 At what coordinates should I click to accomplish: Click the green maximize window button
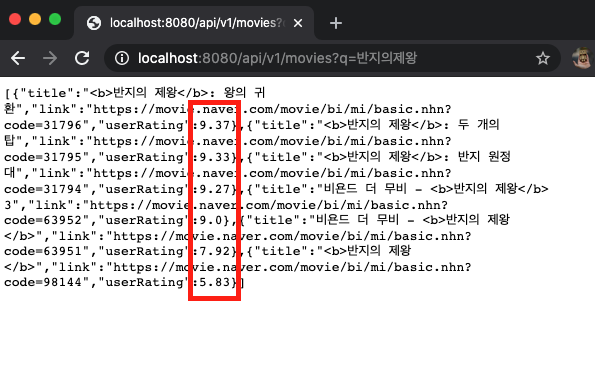pos(55,19)
